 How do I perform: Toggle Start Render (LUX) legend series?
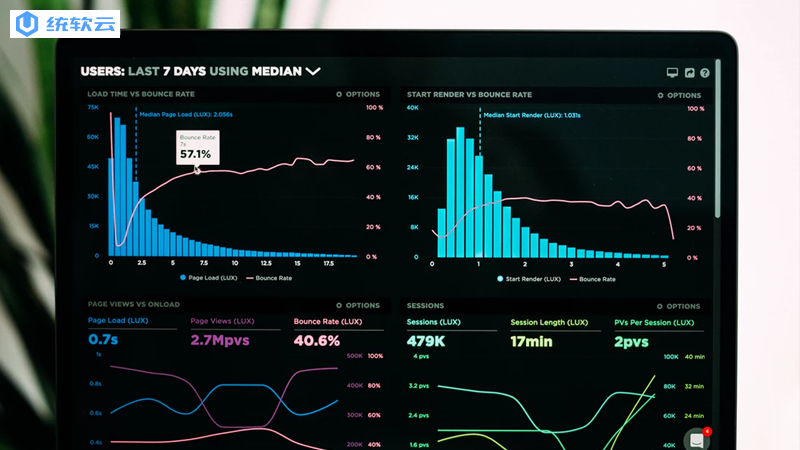(529, 279)
